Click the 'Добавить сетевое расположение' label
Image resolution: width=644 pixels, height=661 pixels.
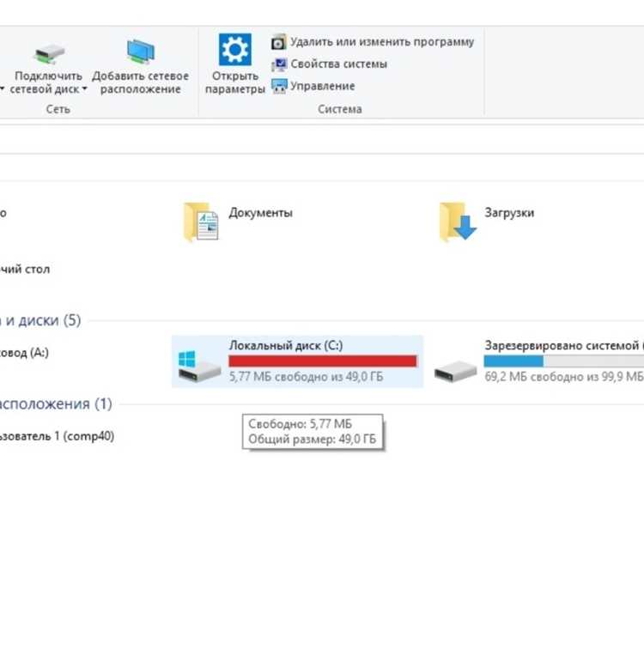coord(141,82)
